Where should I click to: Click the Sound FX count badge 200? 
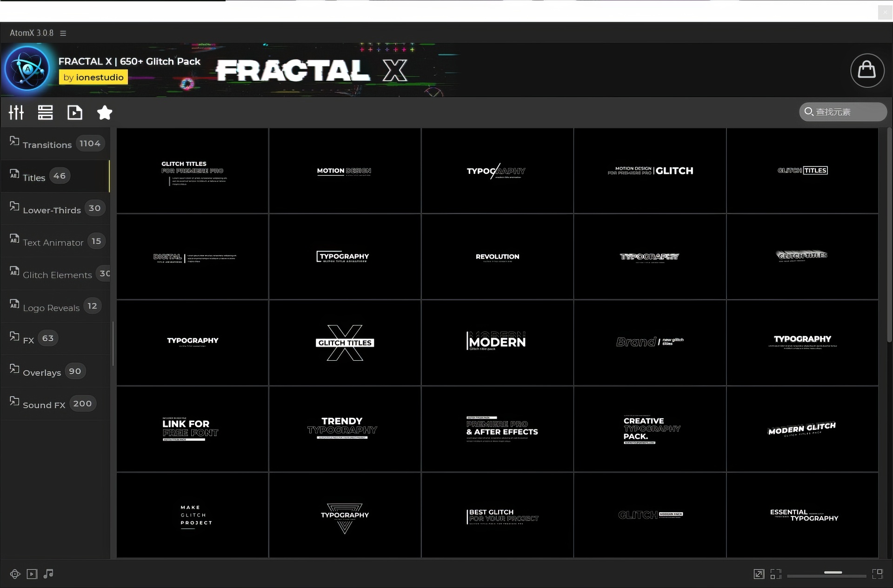[82, 403]
